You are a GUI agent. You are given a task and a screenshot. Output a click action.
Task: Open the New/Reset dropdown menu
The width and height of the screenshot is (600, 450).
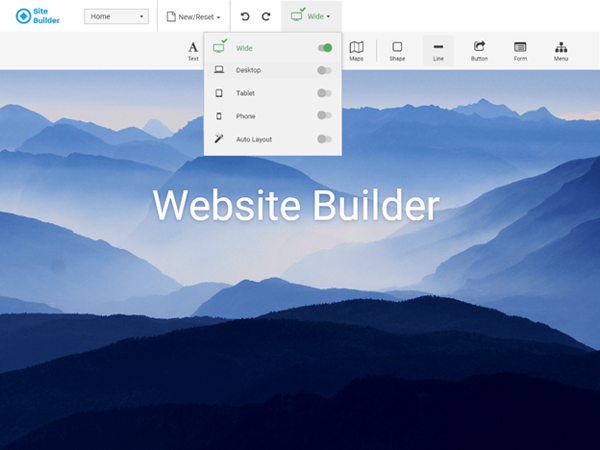(x=194, y=17)
